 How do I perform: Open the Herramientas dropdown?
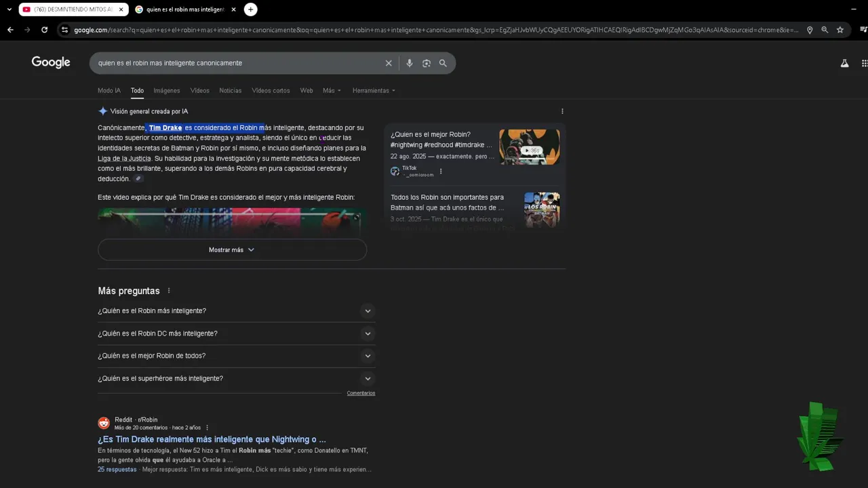click(374, 90)
